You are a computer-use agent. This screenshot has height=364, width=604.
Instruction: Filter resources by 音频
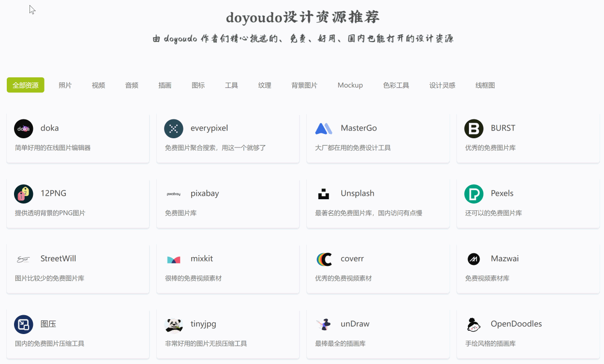tap(132, 85)
